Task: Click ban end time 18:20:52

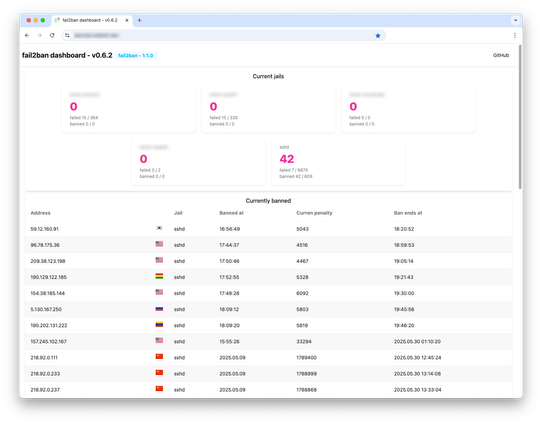Action: tap(404, 229)
